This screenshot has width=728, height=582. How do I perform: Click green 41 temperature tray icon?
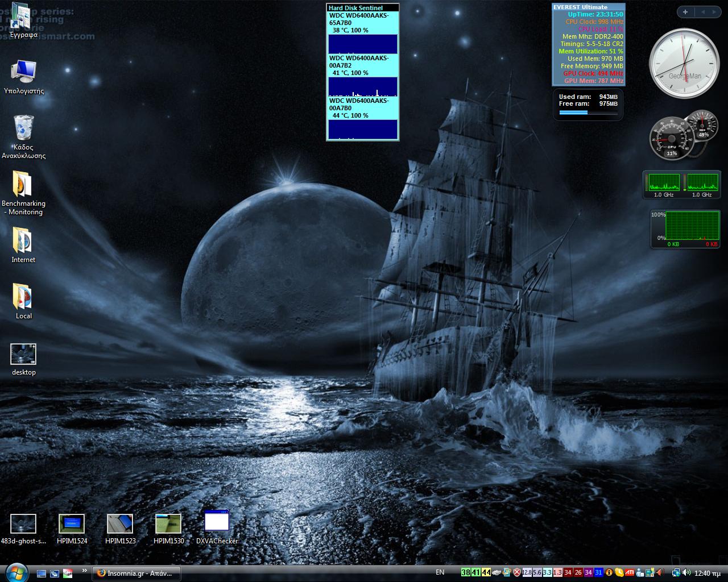(x=475, y=572)
